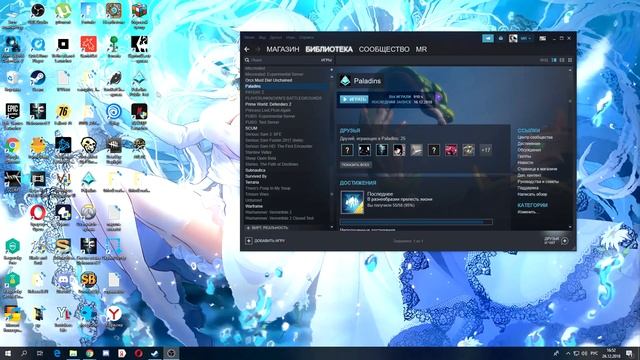Open Windows Start menu
Screen dimensions: 640x360
click(8, 353)
